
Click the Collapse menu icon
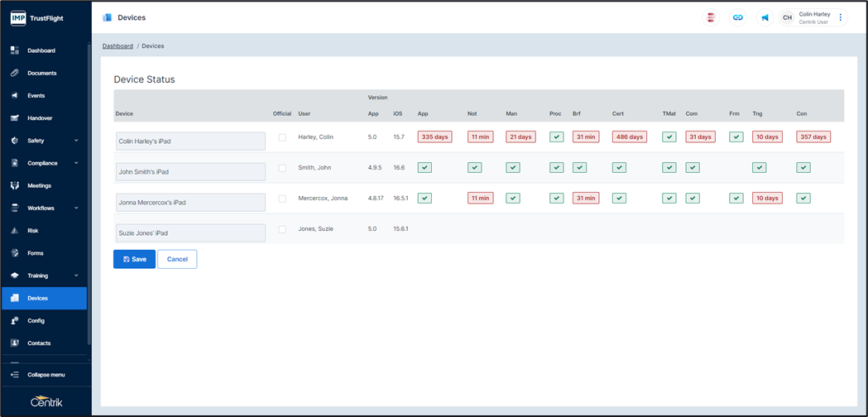pos(15,375)
